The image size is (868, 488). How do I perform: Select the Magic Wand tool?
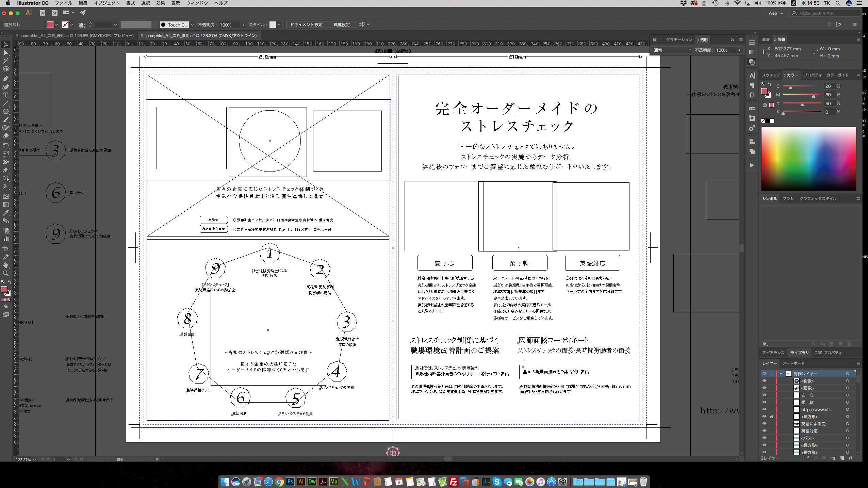coord(6,61)
